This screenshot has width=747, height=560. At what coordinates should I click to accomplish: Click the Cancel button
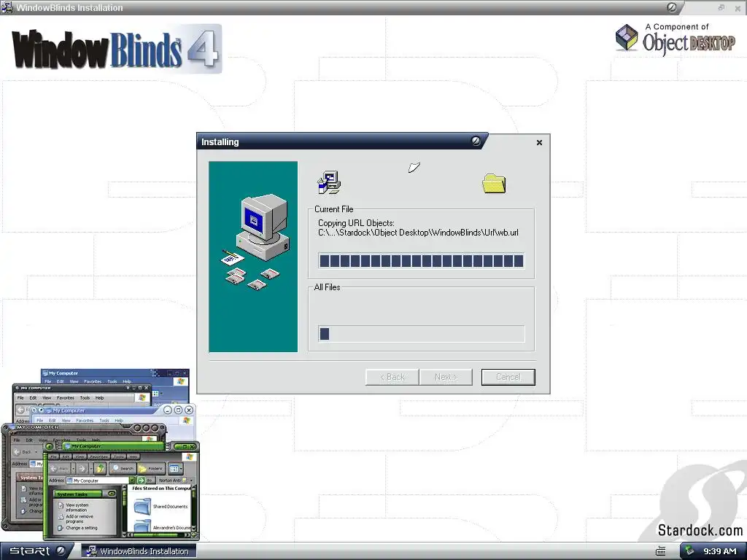click(508, 377)
